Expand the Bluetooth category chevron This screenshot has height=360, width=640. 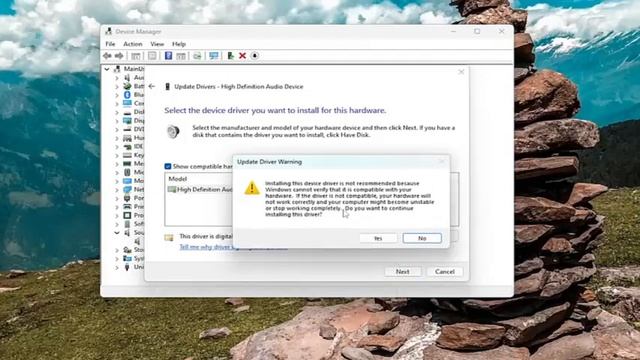(x=117, y=95)
